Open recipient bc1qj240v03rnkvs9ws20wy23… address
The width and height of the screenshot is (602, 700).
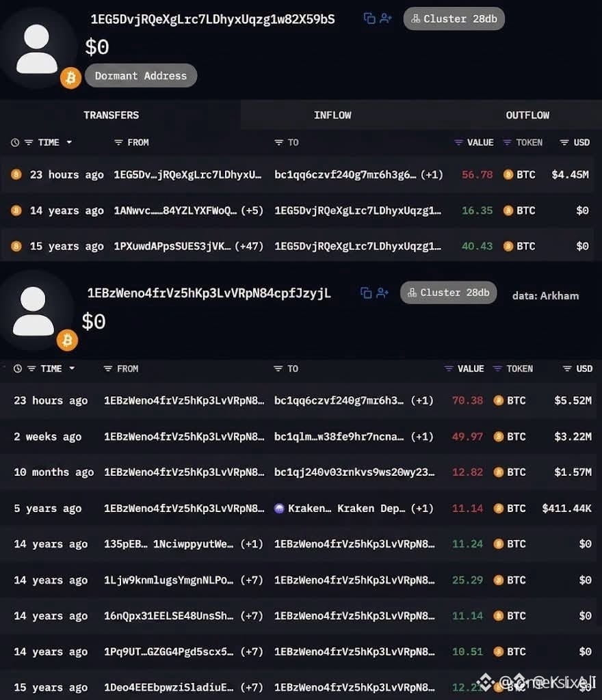[x=354, y=472]
